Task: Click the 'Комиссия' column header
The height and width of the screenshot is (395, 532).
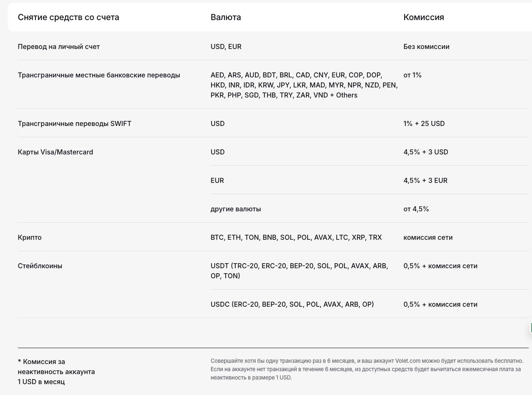Action: click(x=423, y=17)
